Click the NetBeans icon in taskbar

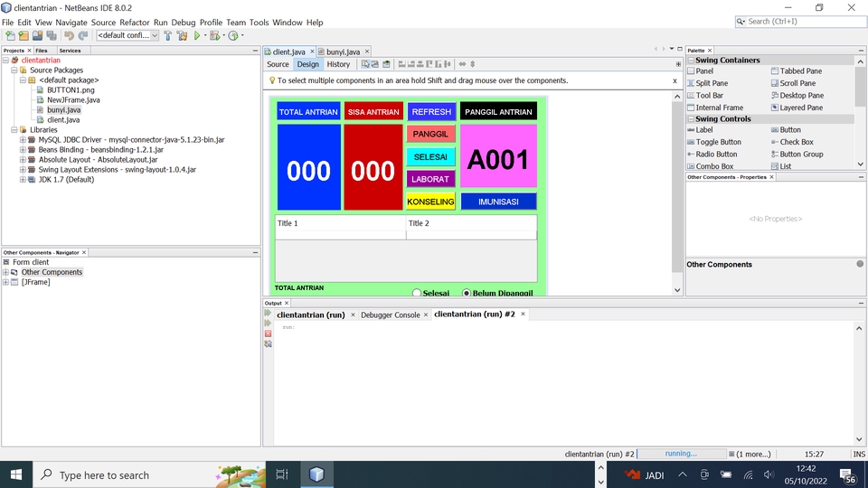[316, 474]
